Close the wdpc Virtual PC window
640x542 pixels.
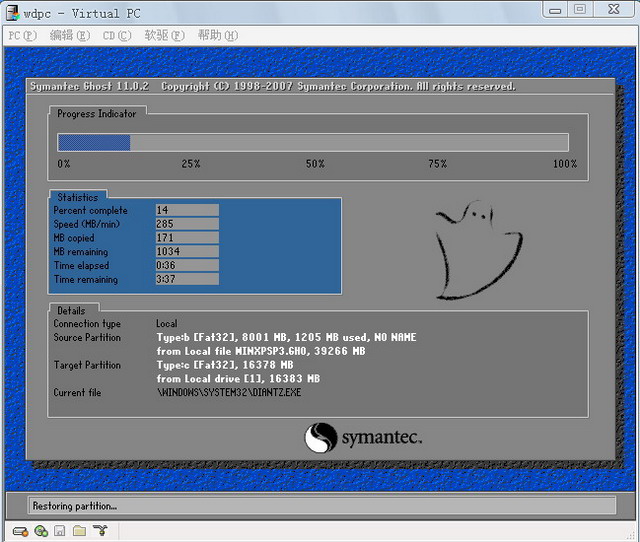tap(614, 10)
